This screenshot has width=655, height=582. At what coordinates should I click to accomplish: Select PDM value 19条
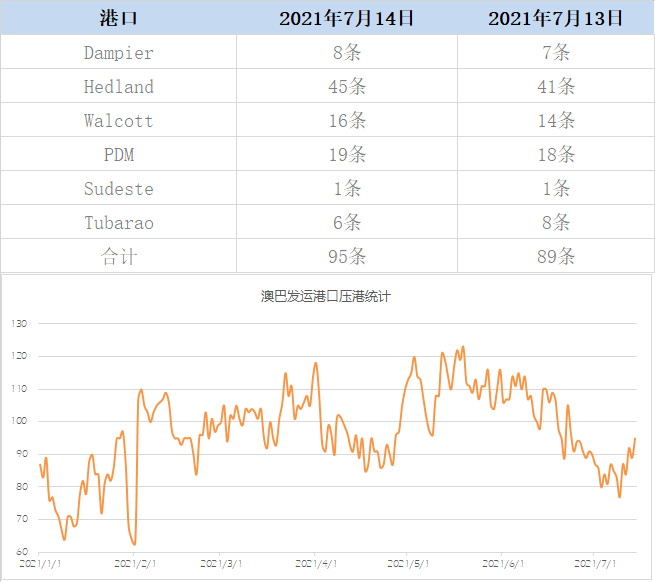pyautogui.click(x=347, y=155)
